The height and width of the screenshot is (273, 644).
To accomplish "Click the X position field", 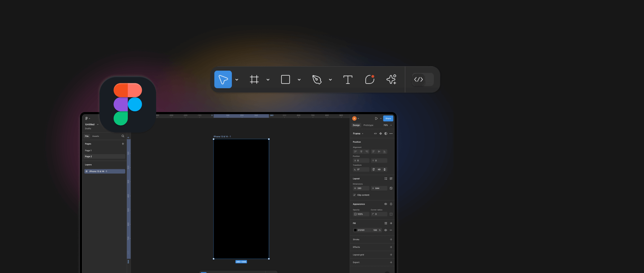I will pyautogui.click(x=361, y=161).
